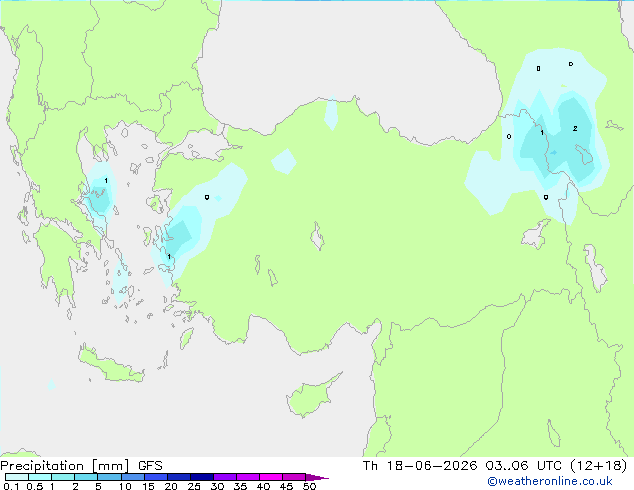This screenshot has height=490, width=634.
Task: Select the 25–30 mm dark blue swatch
Action: 202,477
